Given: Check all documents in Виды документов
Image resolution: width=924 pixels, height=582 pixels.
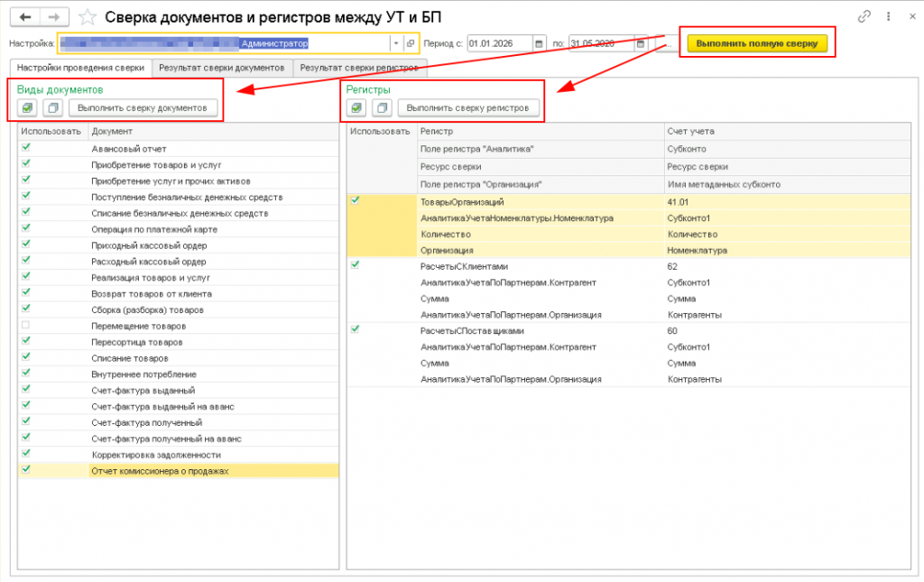Looking at the screenshot, I should coord(27,107).
